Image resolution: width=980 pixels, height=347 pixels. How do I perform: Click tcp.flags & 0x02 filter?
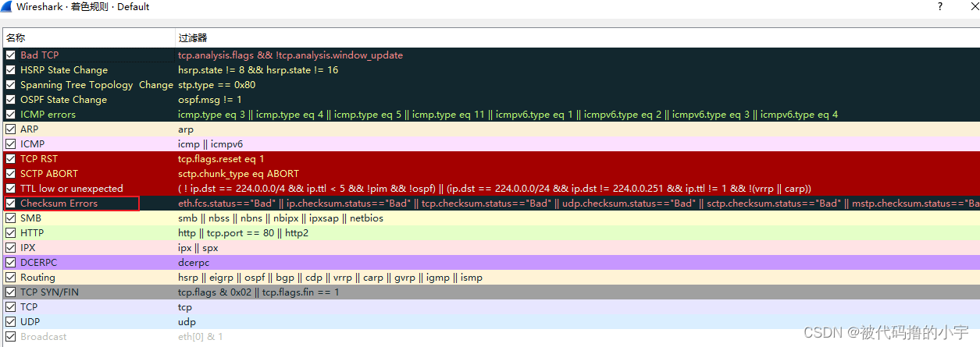(x=258, y=292)
